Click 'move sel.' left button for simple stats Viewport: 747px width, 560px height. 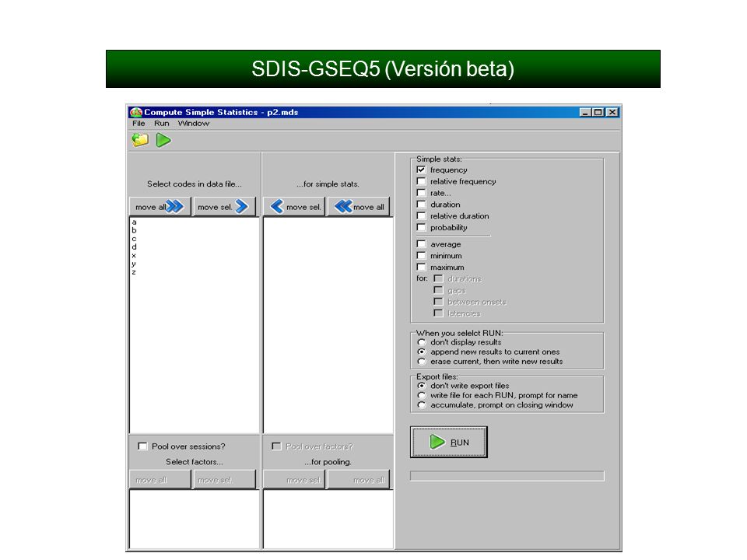(294, 207)
